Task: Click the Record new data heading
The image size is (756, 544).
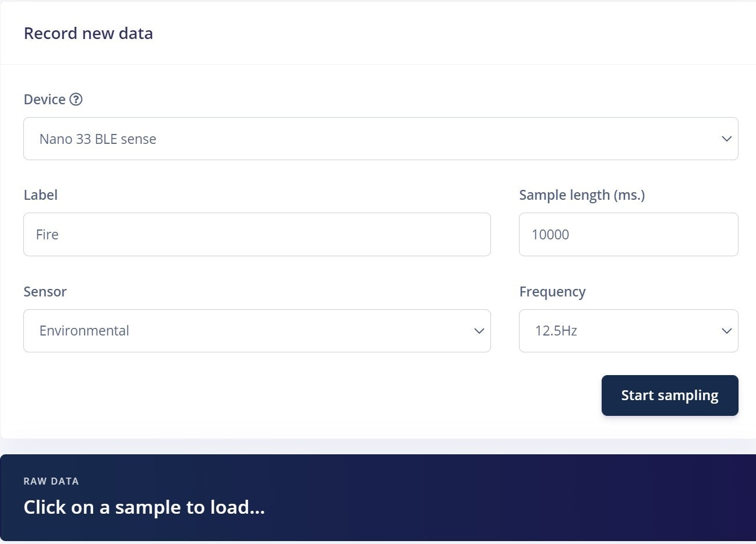Action: 89,33
